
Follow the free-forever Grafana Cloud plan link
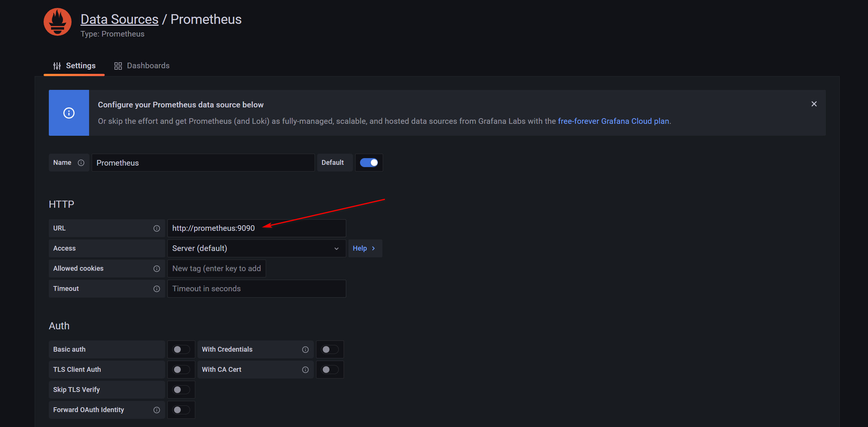[x=613, y=121]
